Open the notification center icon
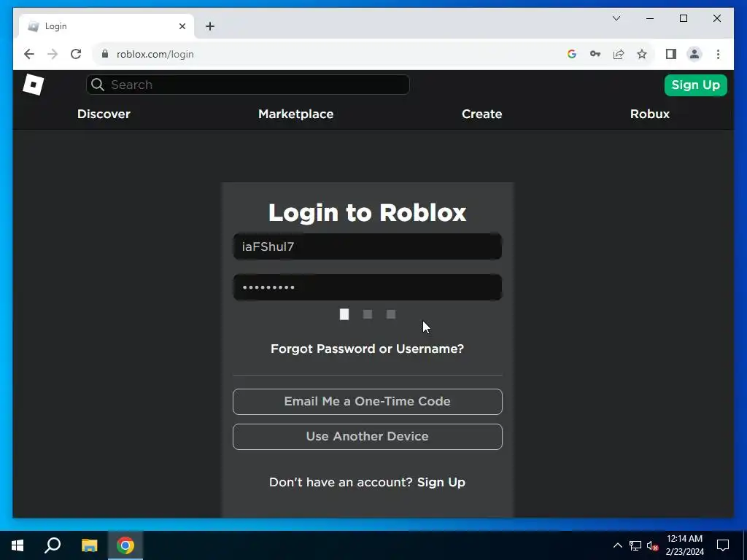Viewport: 747px width, 560px height. pyautogui.click(x=723, y=545)
